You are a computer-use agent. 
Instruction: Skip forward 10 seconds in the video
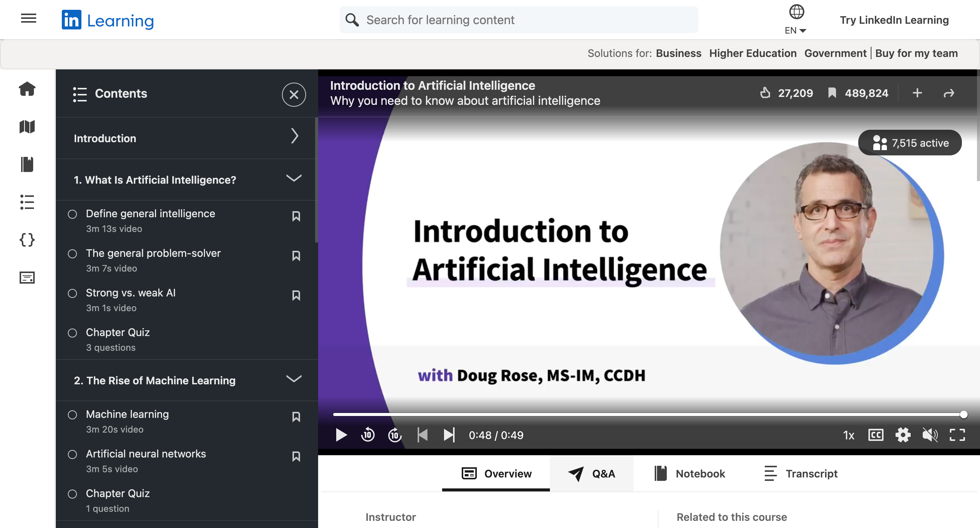point(395,435)
